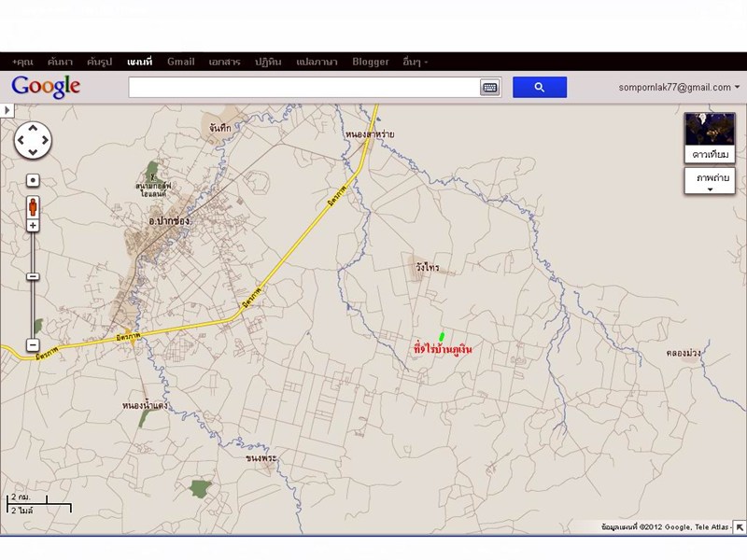Image resolution: width=747 pixels, height=560 pixels.
Task: Open the on-screen keyboard in search box
Action: 490,88
